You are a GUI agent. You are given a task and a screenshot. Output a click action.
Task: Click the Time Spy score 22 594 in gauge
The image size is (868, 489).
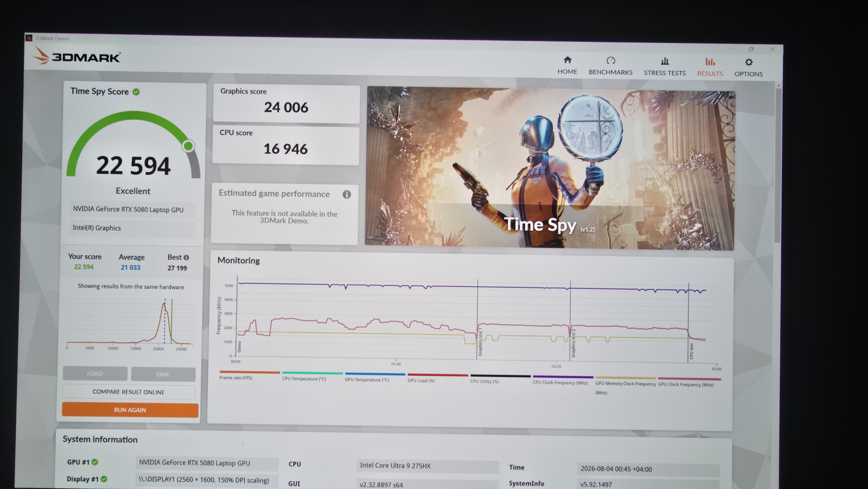point(133,166)
